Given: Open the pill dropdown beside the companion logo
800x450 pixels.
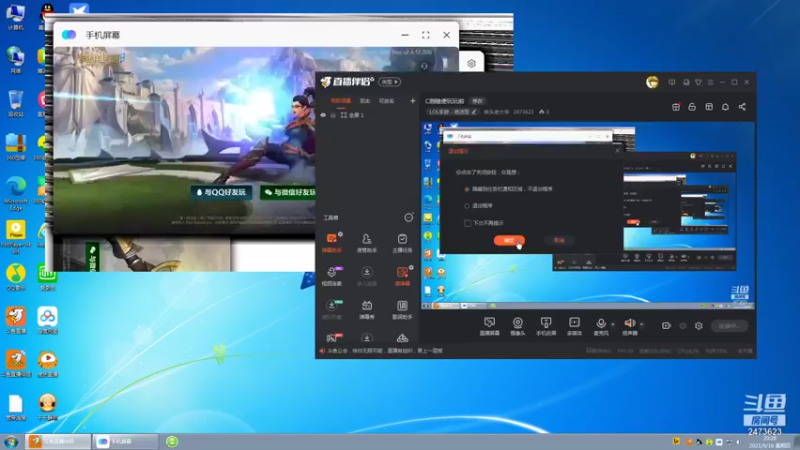Looking at the screenshot, I should 390,82.
